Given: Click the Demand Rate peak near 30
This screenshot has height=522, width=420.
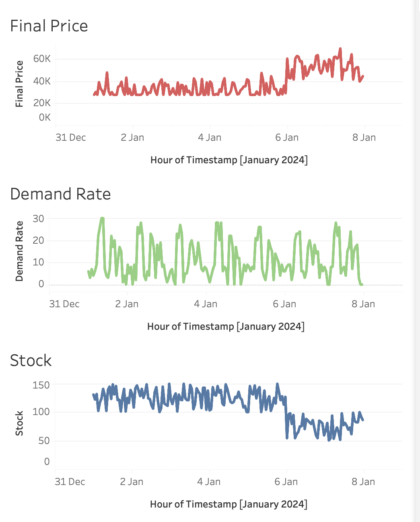Looking at the screenshot, I should tap(102, 218).
